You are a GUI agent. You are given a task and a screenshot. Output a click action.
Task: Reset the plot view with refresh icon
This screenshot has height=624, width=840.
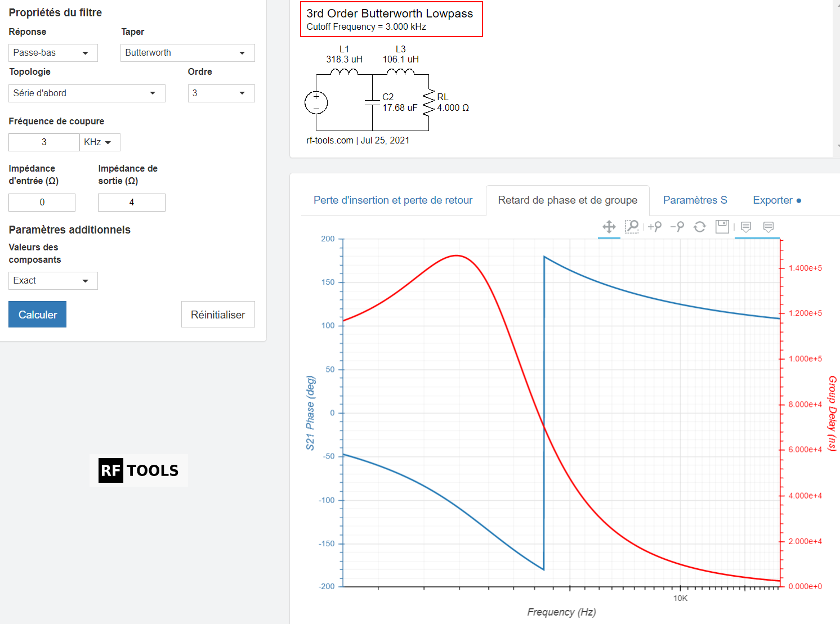(x=700, y=227)
